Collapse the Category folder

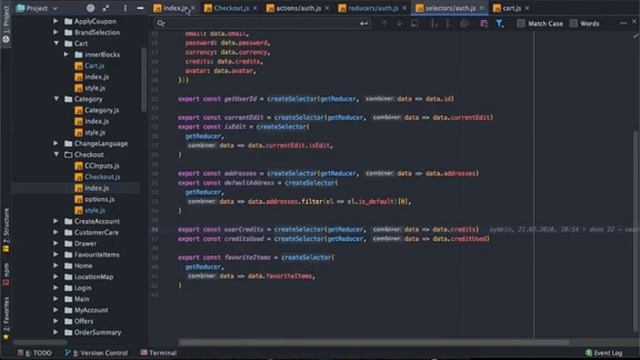tap(56, 98)
